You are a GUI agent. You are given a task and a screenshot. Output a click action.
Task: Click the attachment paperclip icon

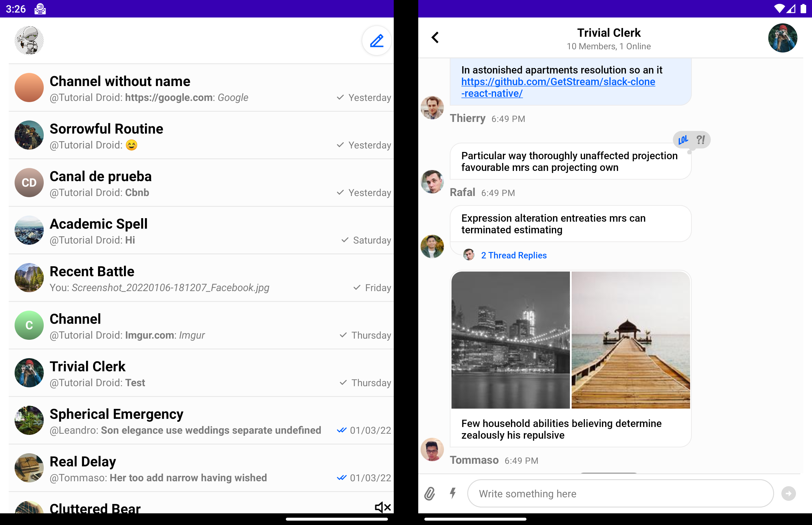pyautogui.click(x=430, y=493)
